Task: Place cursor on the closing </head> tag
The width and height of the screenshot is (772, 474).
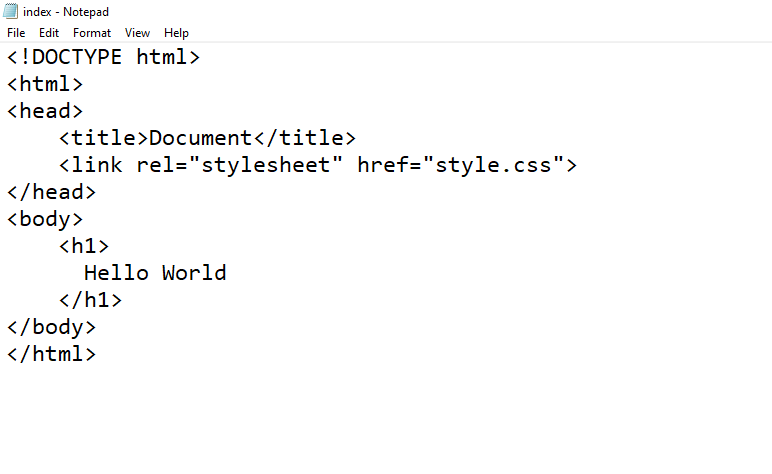Action: point(51,192)
